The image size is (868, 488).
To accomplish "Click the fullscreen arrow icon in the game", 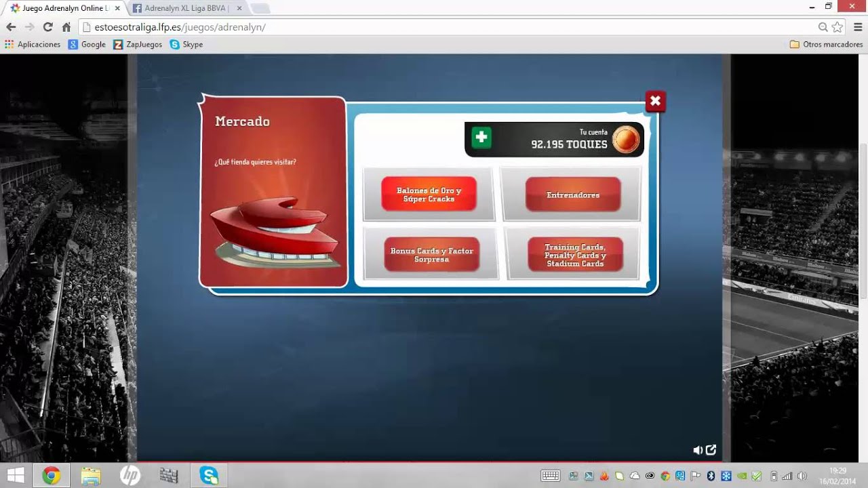I will (711, 450).
